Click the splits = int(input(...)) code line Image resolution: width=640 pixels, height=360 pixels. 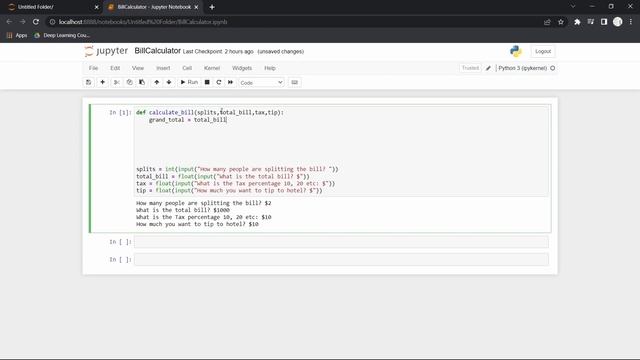click(237, 169)
